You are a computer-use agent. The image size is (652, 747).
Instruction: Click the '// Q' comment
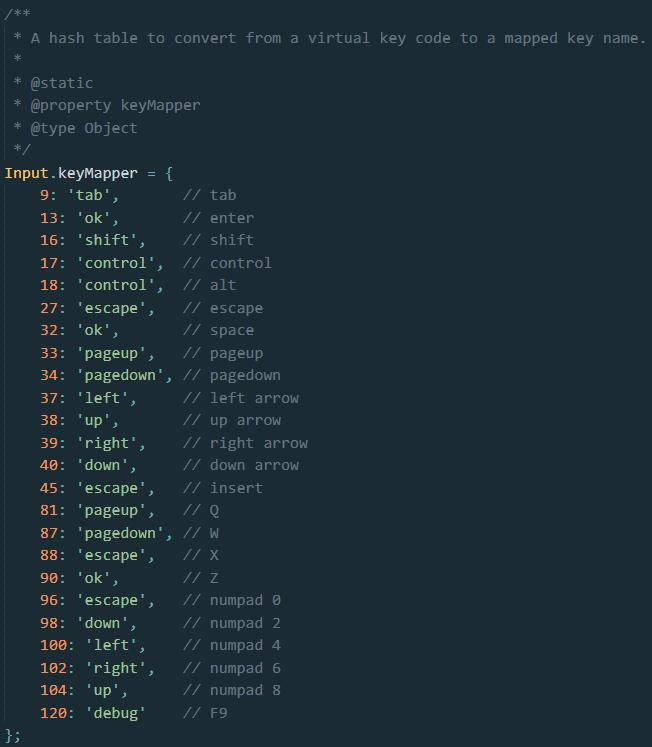point(201,510)
